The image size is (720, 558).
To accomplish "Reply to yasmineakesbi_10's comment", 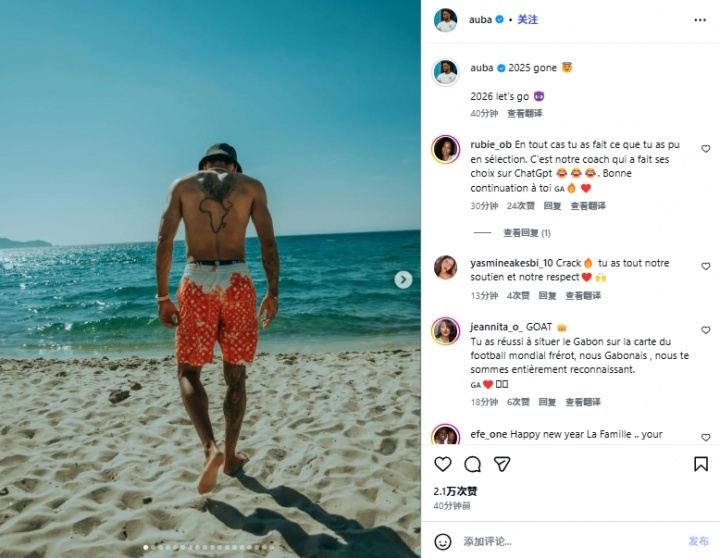I will pos(548,296).
